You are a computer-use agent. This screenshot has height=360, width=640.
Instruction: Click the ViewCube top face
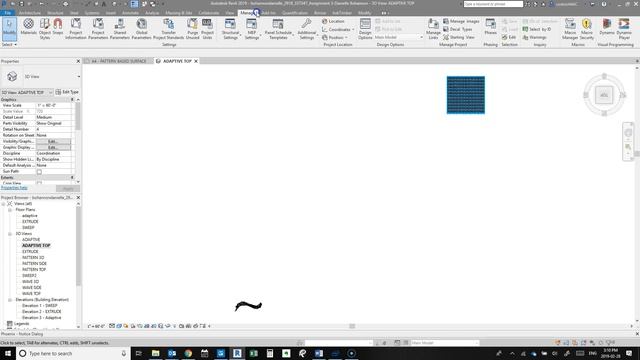pos(604,95)
